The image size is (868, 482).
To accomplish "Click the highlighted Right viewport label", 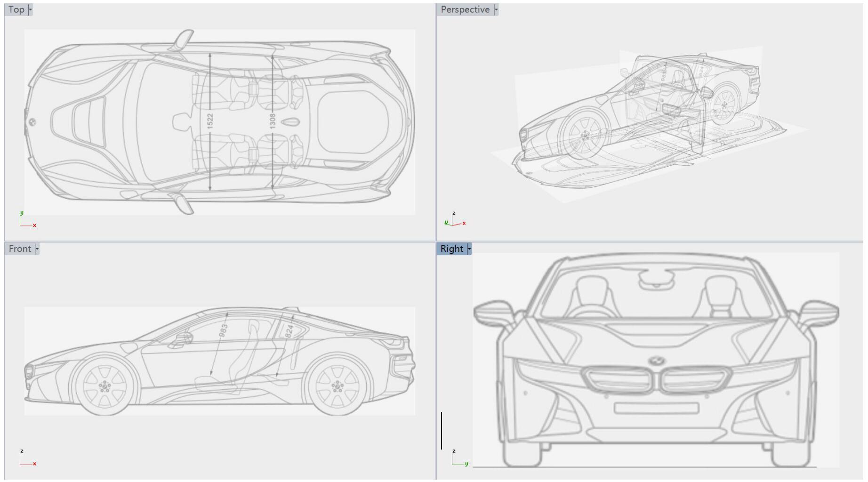I will (452, 249).
